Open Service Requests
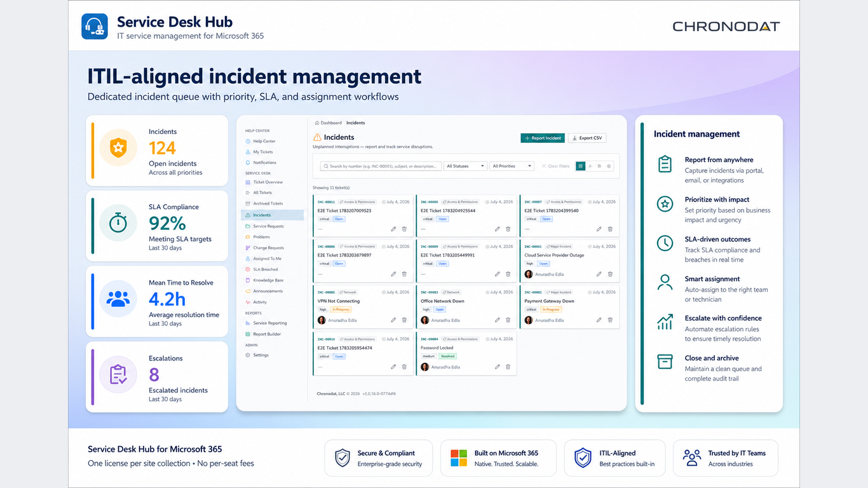 point(264,226)
